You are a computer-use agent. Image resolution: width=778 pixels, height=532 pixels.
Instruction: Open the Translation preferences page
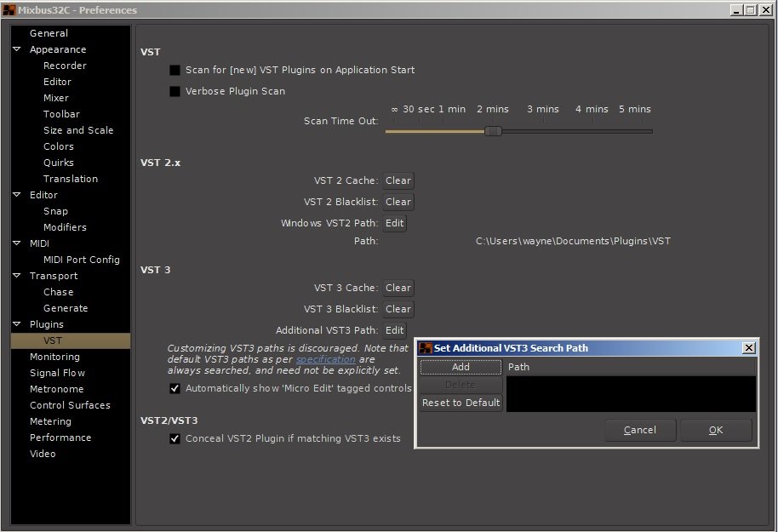[x=70, y=179]
